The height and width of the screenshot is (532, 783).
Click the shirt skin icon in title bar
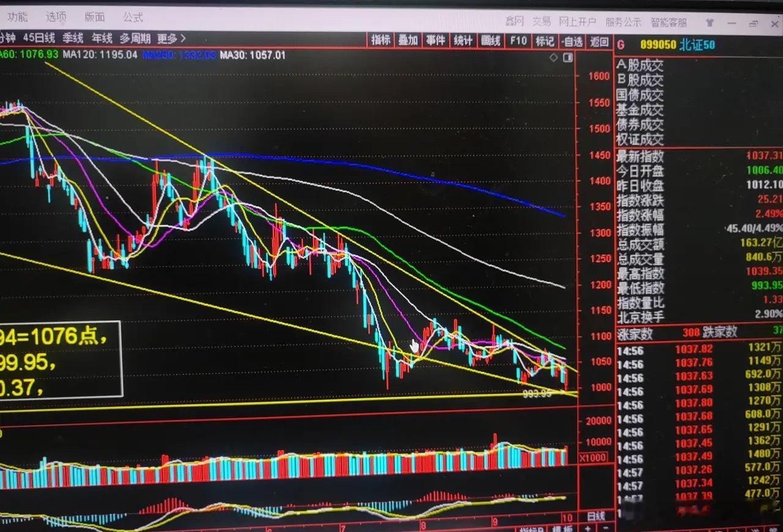[710, 23]
